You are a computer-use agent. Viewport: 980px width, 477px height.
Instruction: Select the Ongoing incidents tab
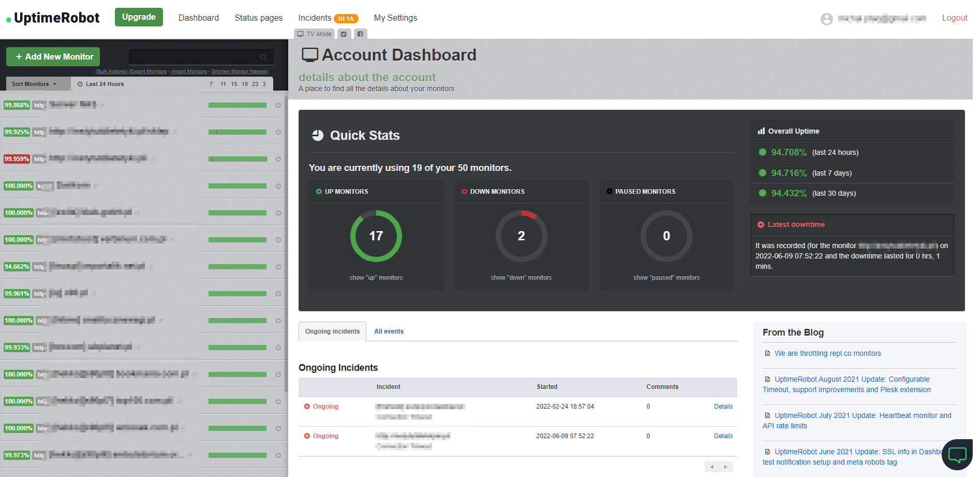(x=332, y=331)
